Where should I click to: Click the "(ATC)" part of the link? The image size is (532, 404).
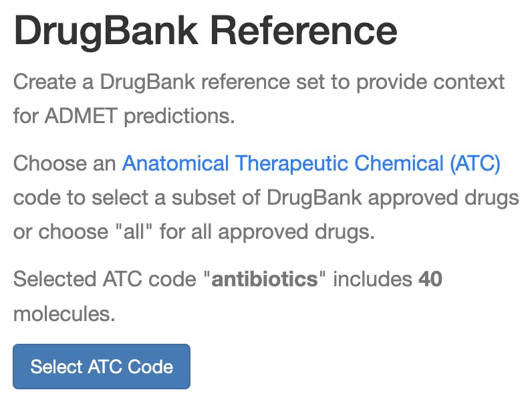pos(475,164)
